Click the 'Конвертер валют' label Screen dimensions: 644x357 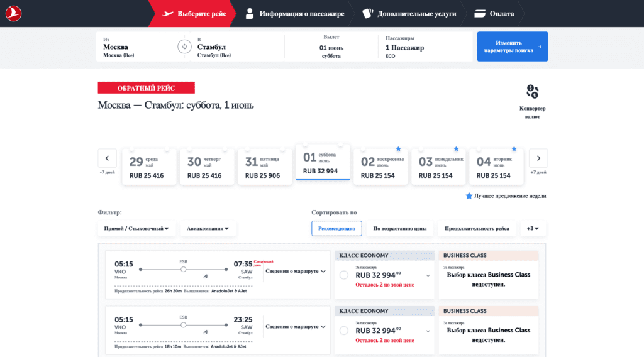532,113
